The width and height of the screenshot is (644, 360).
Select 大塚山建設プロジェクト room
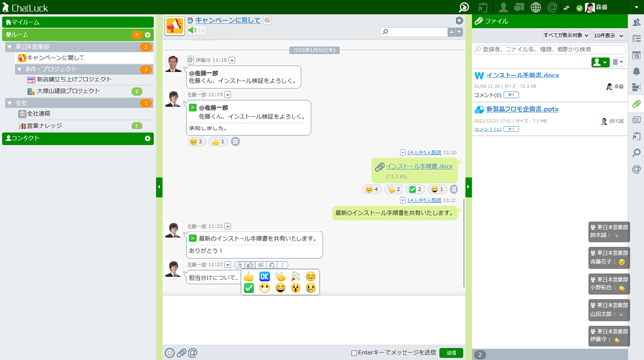(x=69, y=91)
